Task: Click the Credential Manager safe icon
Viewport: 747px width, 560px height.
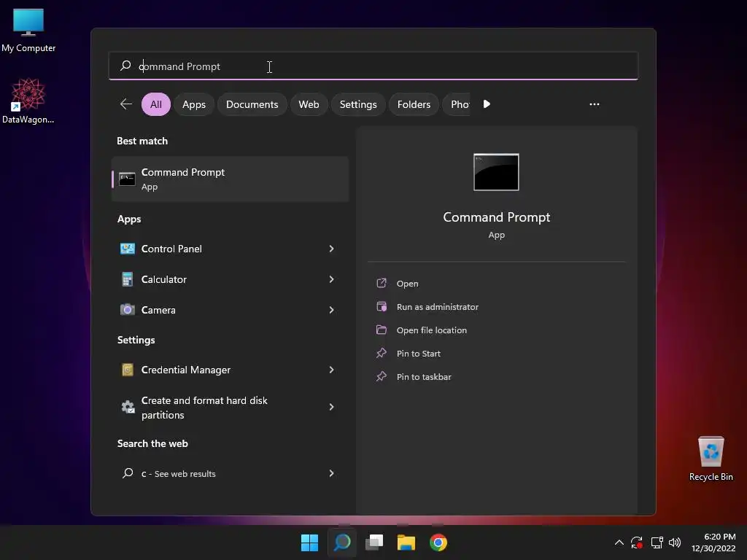Action: pos(127,370)
